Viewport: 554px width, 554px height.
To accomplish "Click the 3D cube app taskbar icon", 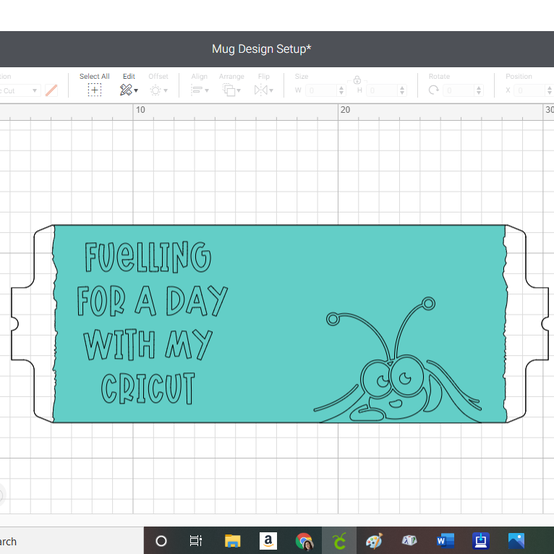I will click(410, 541).
